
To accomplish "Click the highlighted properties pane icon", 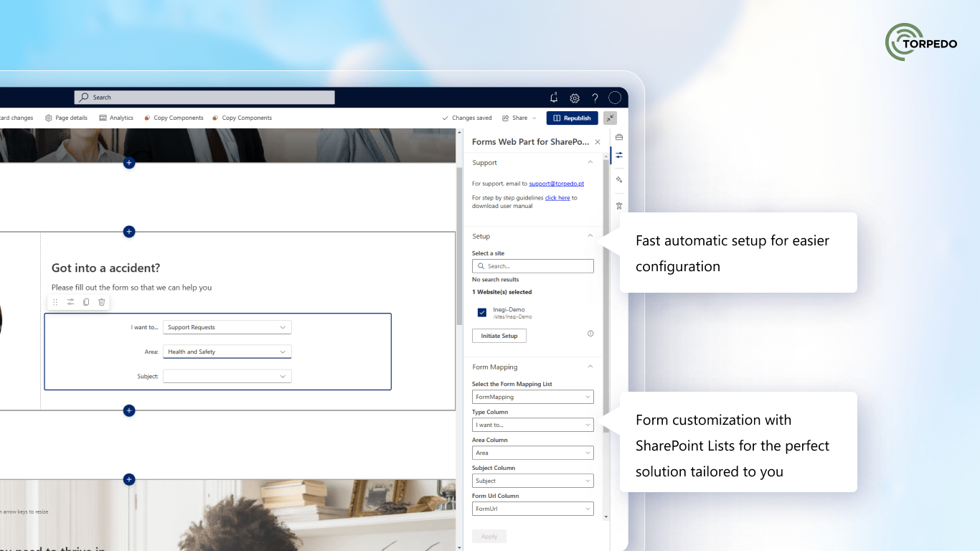I will 618,155.
